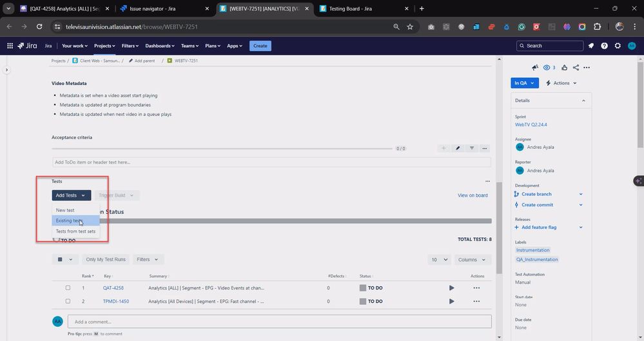
Task: Expand the left sidebar arrow
Action: pyautogui.click(x=6, y=70)
